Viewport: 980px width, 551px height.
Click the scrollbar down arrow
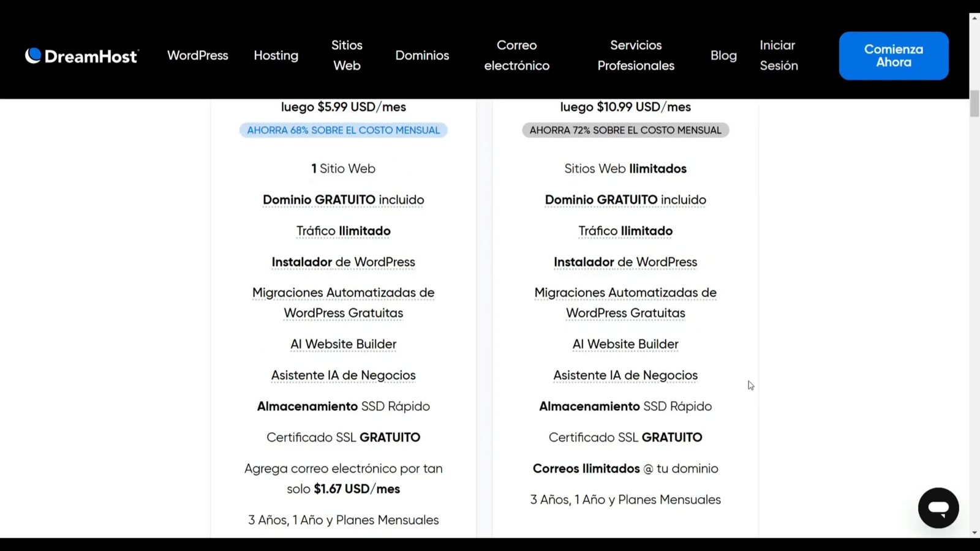click(x=974, y=533)
